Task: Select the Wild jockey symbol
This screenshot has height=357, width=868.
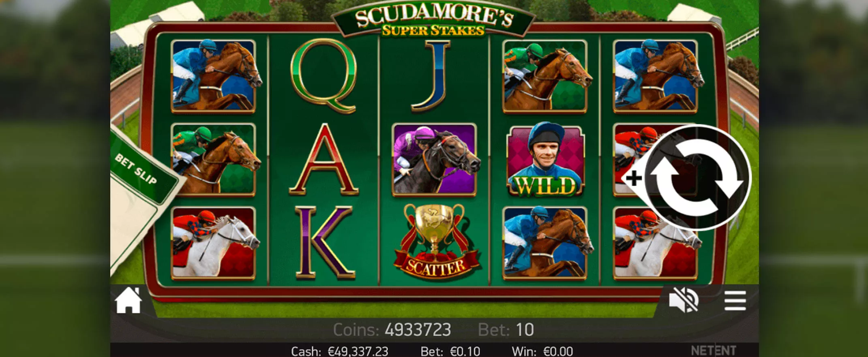Action: pyautogui.click(x=545, y=160)
